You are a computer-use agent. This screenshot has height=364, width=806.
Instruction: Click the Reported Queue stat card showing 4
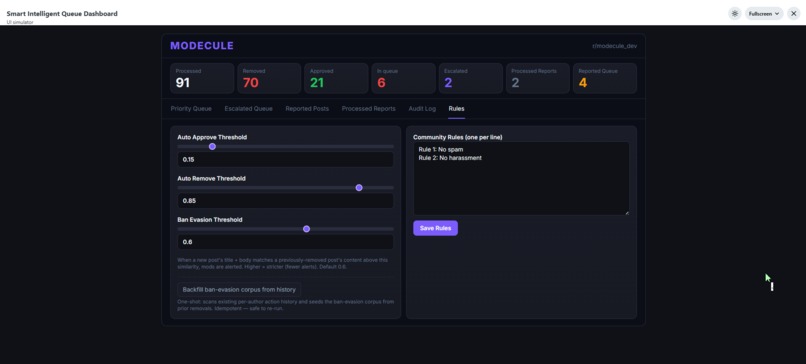(605, 78)
